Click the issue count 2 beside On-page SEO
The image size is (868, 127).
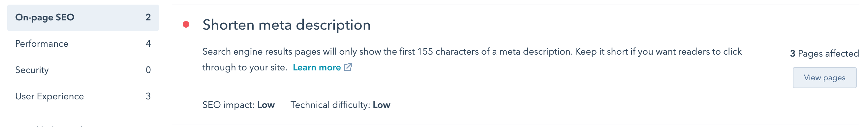coord(148,17)
